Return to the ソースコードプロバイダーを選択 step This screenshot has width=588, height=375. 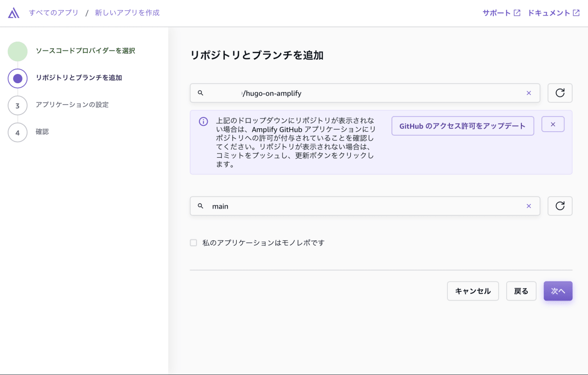click(x=86, y=50)
